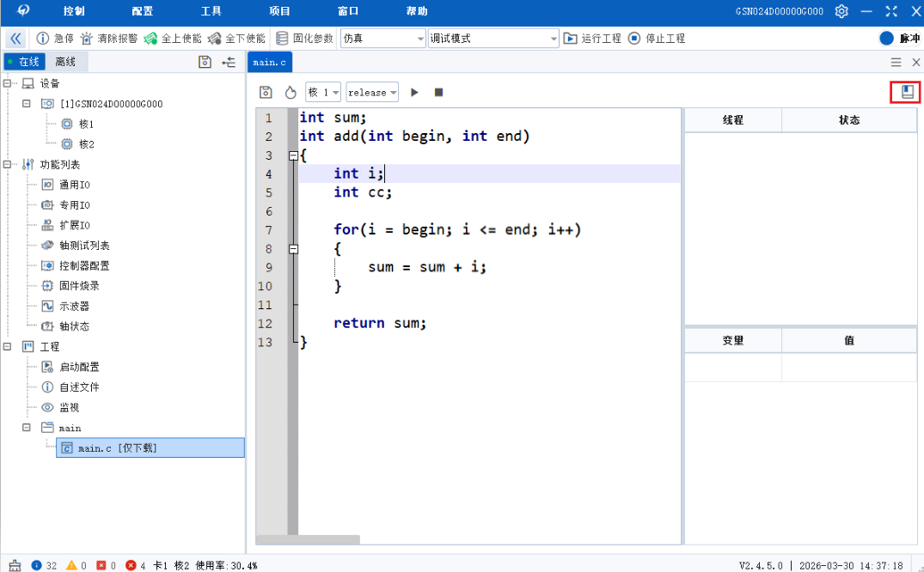Toggle the 脉冲 pulse indicator
Viewport: 924px width, 572px height.
coord(887,39)
